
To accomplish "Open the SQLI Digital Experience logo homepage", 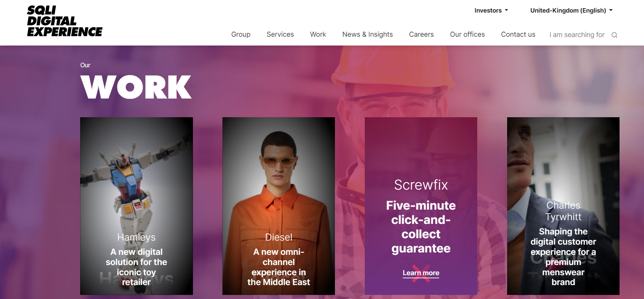I will (x=65, y=21).
